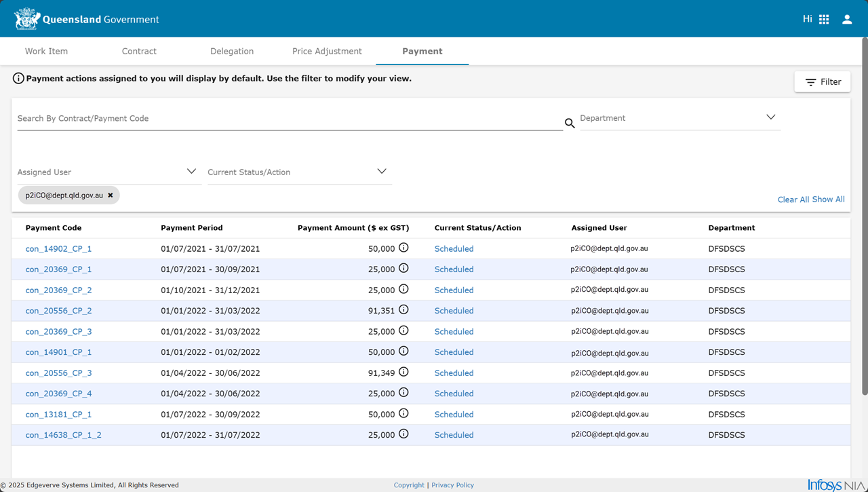Open the Price Adjustment tab

(x=327, y=52)
